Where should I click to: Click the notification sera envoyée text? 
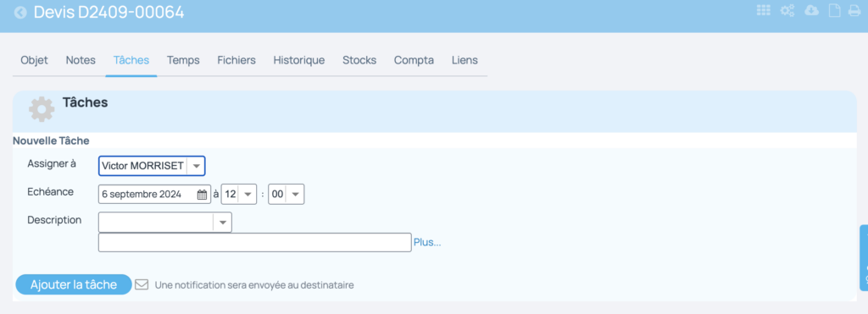(254, 285)
